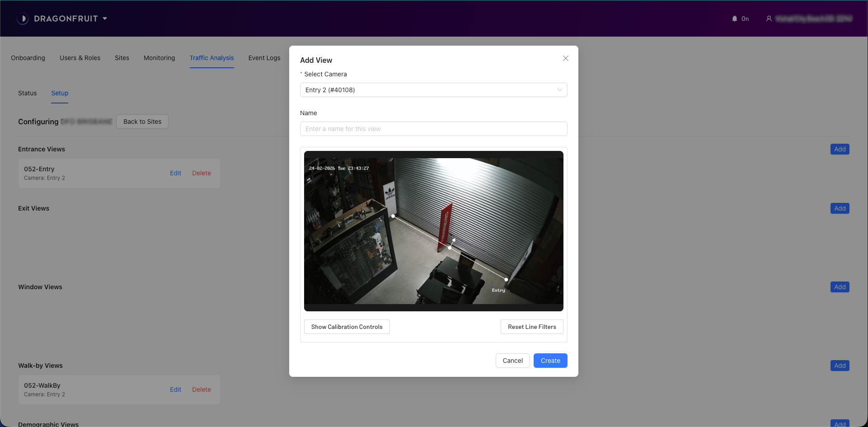Image resolution: width=868 pixels, height=427 pixels.
Task: Click the line's right endpoint handle
Action: point(506,280)
